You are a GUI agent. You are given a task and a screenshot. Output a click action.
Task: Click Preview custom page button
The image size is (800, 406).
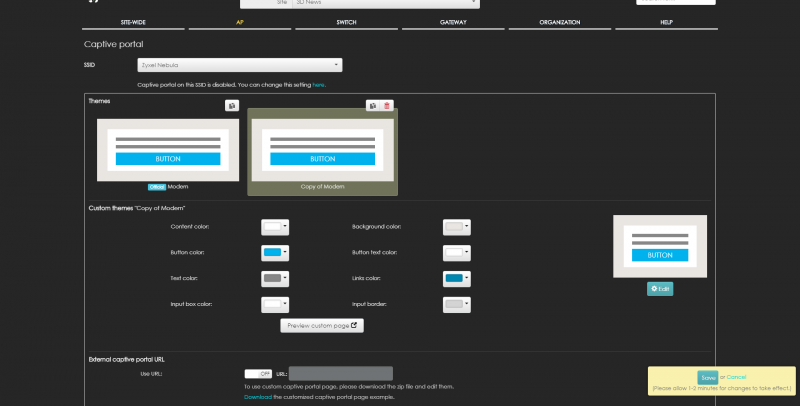click(x=322, y=325)
